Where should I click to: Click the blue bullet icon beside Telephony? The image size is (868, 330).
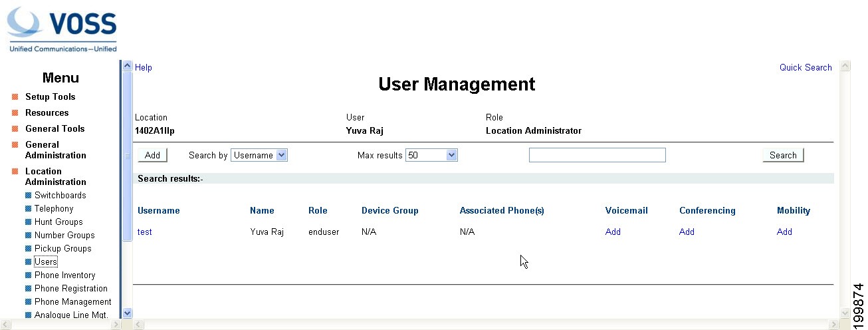click(x=28, y=209)
